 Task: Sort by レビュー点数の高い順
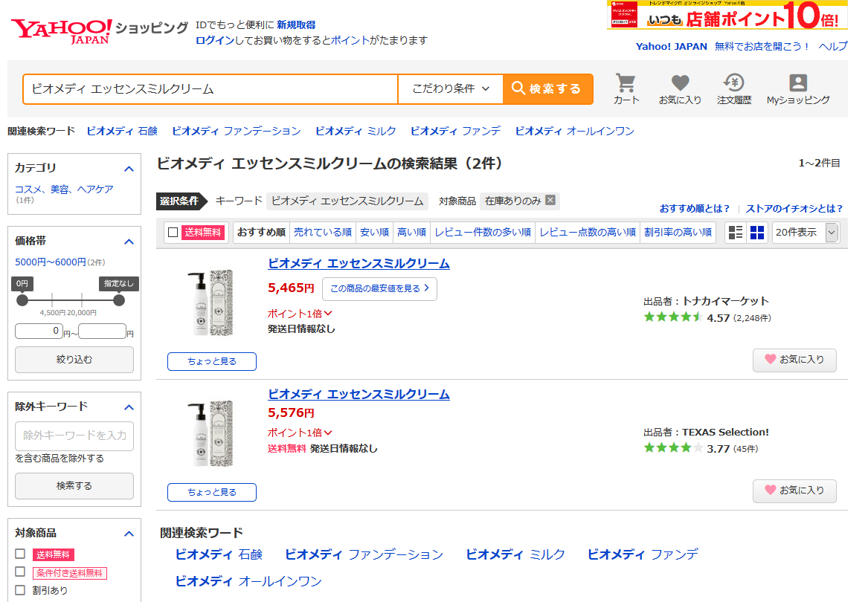[588, 233]
